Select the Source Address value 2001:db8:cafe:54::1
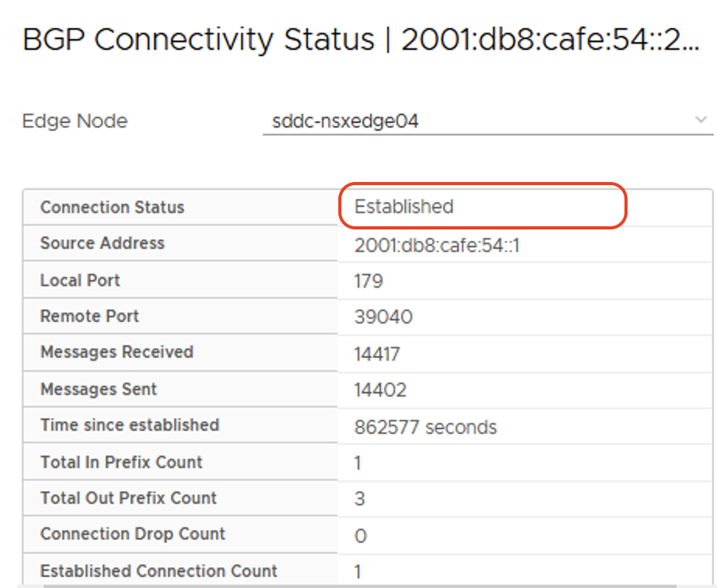This screenshot has height=588, width=717. tap(437, 246)
